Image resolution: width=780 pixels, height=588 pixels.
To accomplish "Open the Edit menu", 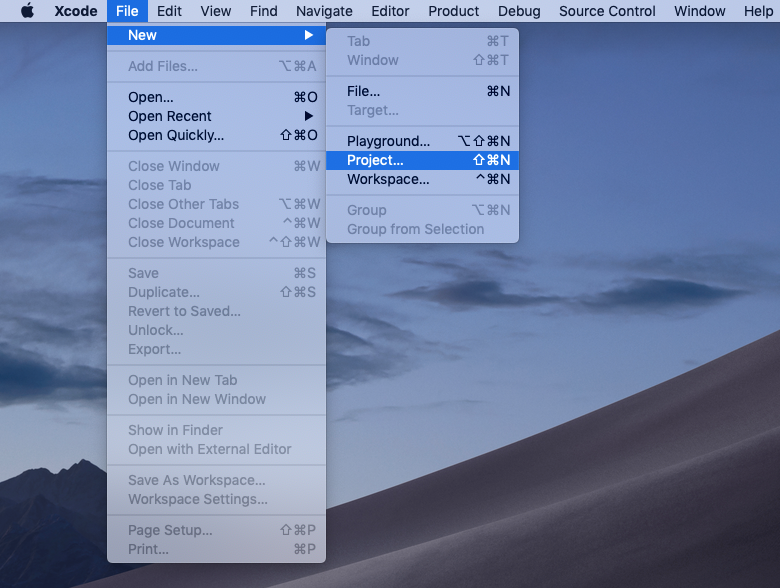I will click(169, 10).
